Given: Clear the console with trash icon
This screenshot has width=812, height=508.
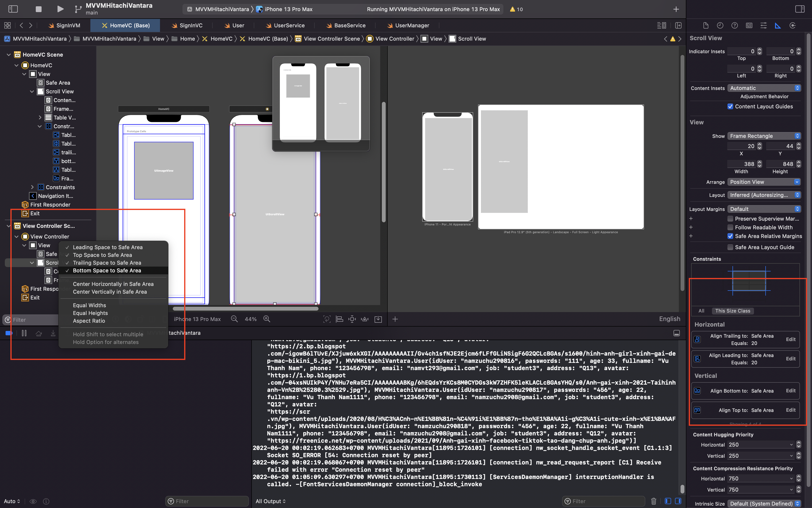Looking at the screenshot, I should point(654,501).
